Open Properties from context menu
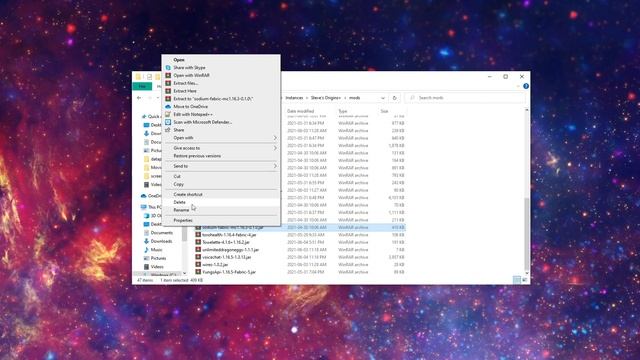 tap(183, 220)
